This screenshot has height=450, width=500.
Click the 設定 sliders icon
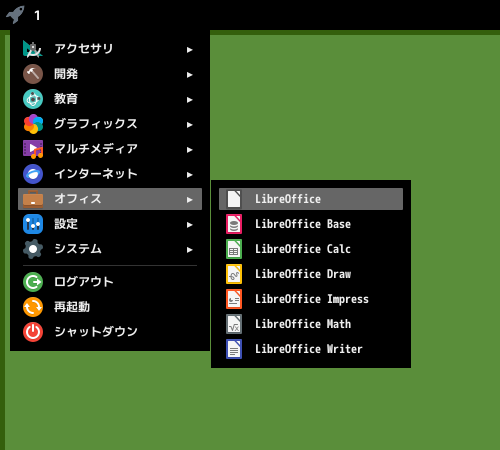(x=33, y=224)
